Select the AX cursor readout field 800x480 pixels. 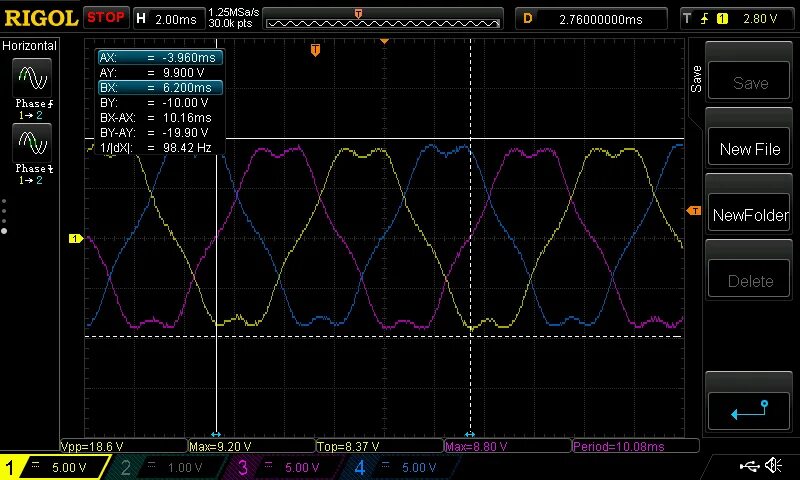tap(160, 58)
